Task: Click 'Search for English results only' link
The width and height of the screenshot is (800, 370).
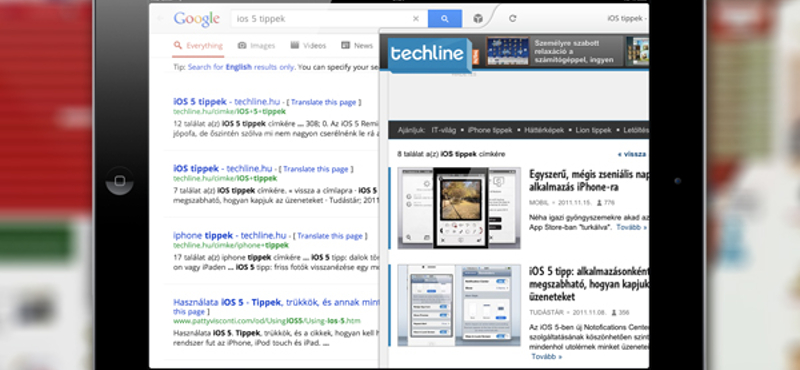Action: click(241, 67)
